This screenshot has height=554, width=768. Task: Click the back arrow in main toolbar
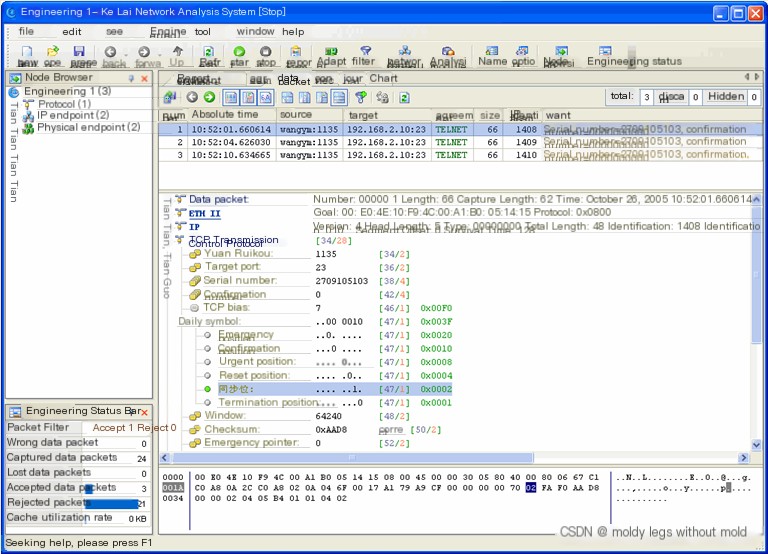111,51
